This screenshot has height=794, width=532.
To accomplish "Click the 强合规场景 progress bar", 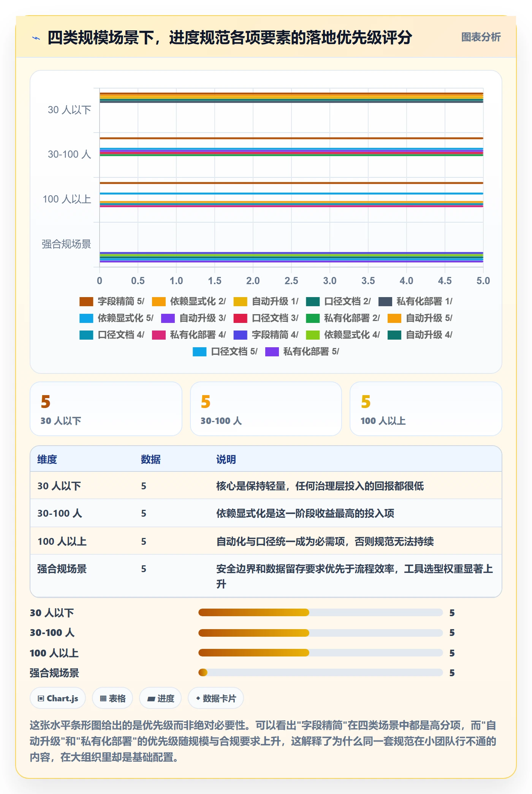I will click(x=321, y=672).
